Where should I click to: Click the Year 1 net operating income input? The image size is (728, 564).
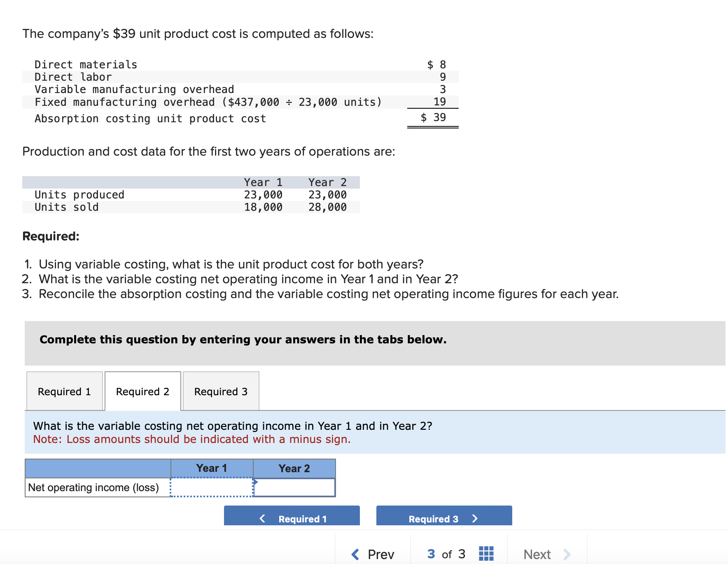click(211, 487)
